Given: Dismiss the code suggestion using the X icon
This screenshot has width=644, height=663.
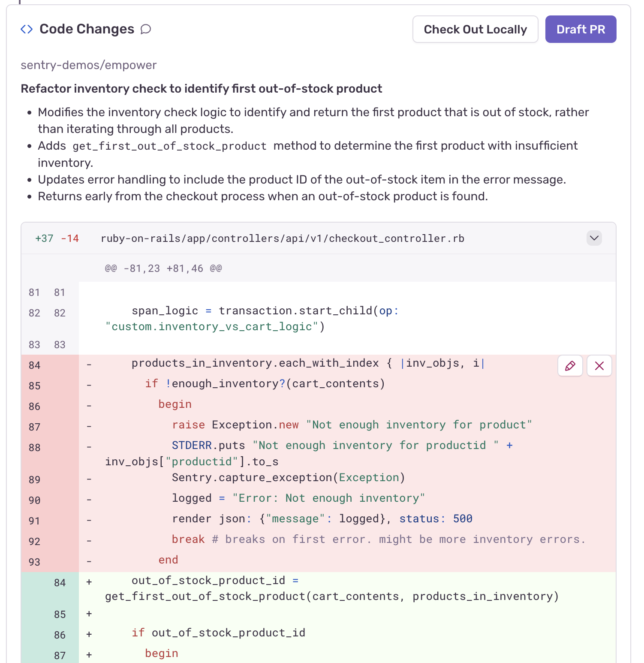Looking at the screenshot, I should pyautogui.click(x=599, y=366).
